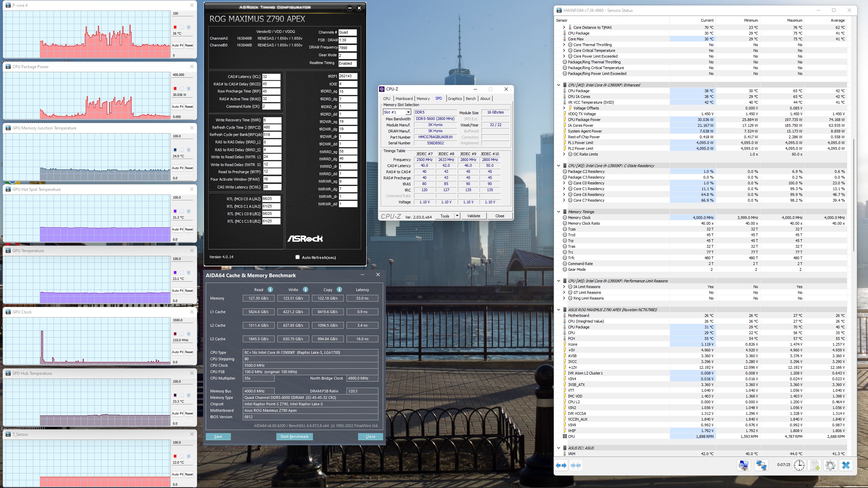Click the HWiNFO logging sheet icon
The width and height of the screenshot is (868, 488).
815,465
